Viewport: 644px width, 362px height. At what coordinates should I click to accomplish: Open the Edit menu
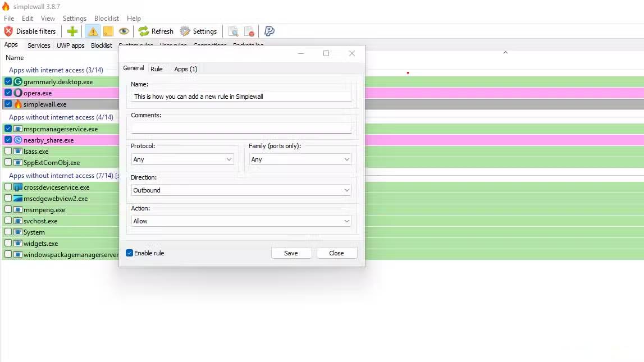pyautogui.click(x=28, y=19)
